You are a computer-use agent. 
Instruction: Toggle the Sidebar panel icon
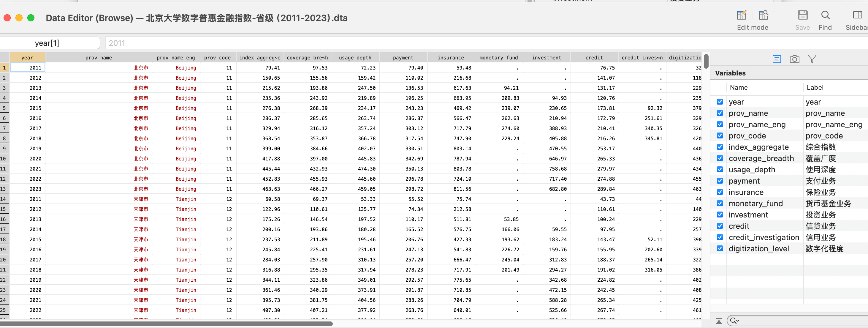coord(857,15)
